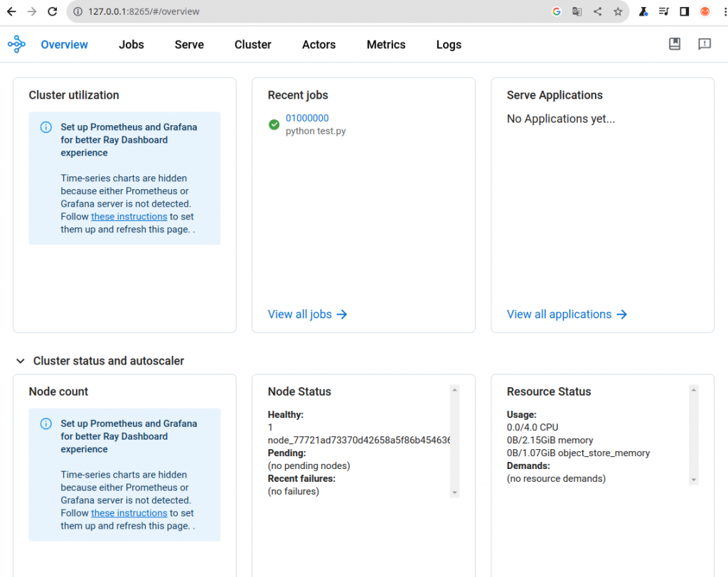Viewport: 728px width, 577px height.
Task: Open the translate page icon
Action: [577, 11]
